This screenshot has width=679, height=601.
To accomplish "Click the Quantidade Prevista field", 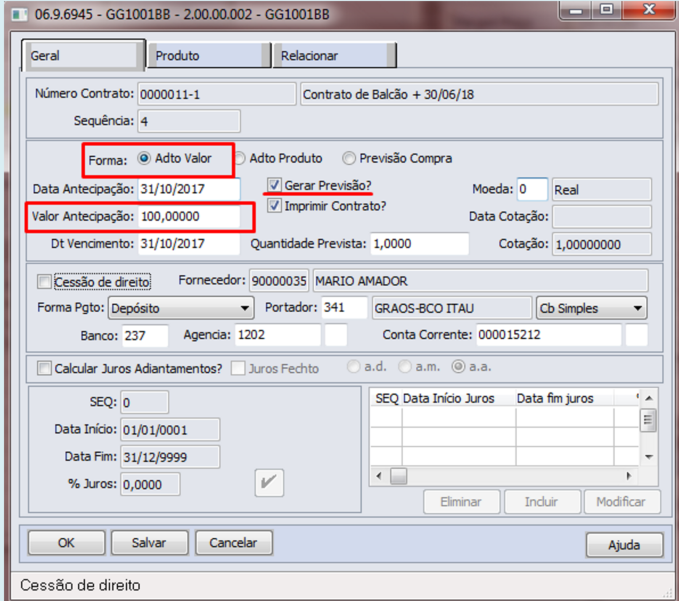I will [x=420, y=243].
